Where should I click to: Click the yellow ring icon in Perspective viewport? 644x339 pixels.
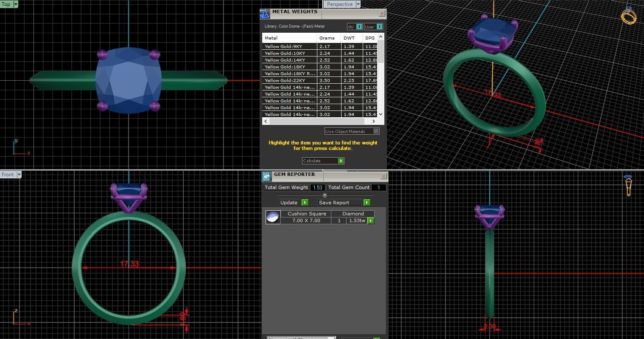point(628,16)
